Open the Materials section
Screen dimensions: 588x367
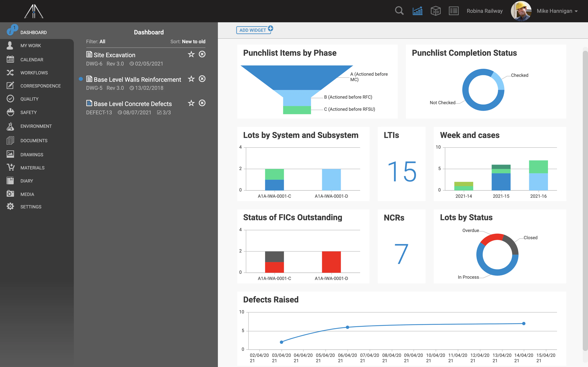tap(32, 167)
